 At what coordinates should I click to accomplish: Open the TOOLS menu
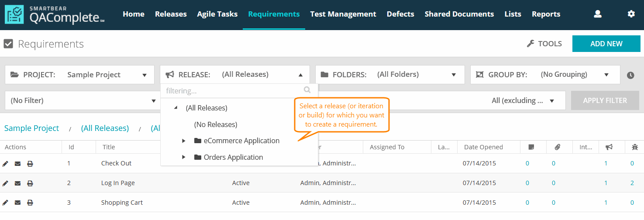[x=544, y=44]
